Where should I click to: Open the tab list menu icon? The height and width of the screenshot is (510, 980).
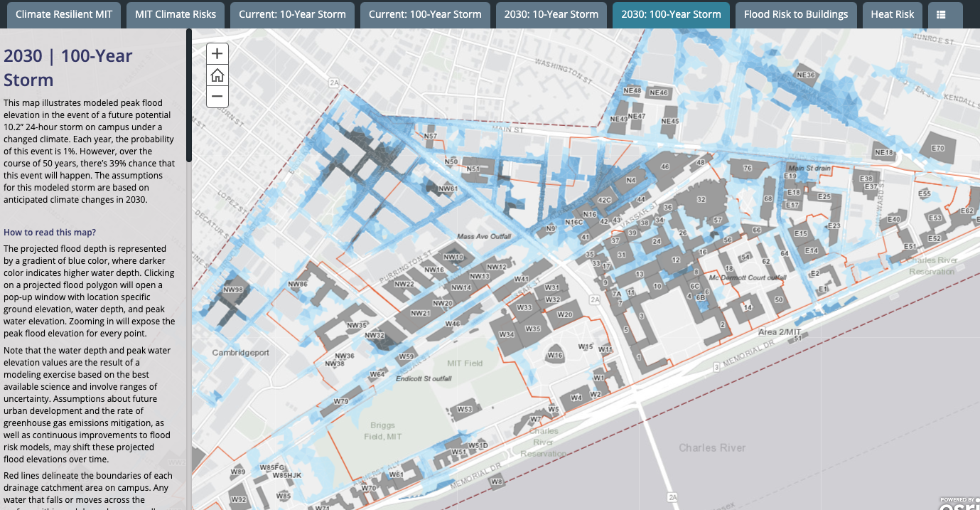coord(941,14)
